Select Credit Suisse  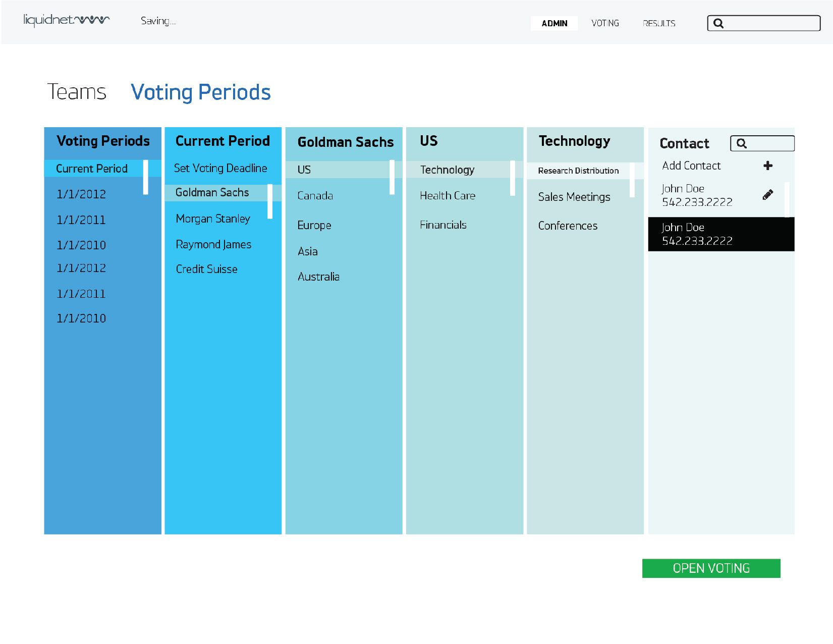[x=206, y=269]
